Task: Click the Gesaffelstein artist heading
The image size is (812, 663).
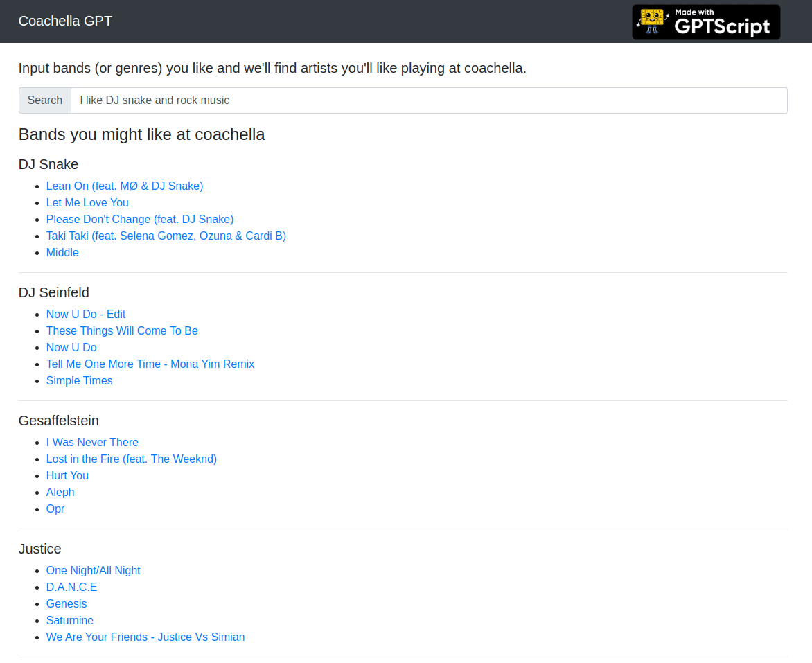Action: click(59, 420)
